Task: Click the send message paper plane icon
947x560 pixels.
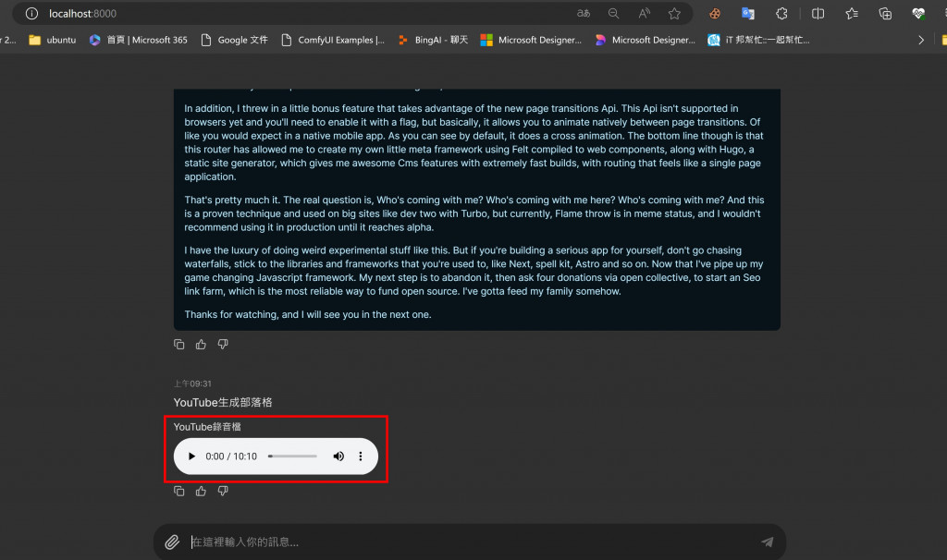Action: pos(767,542)
